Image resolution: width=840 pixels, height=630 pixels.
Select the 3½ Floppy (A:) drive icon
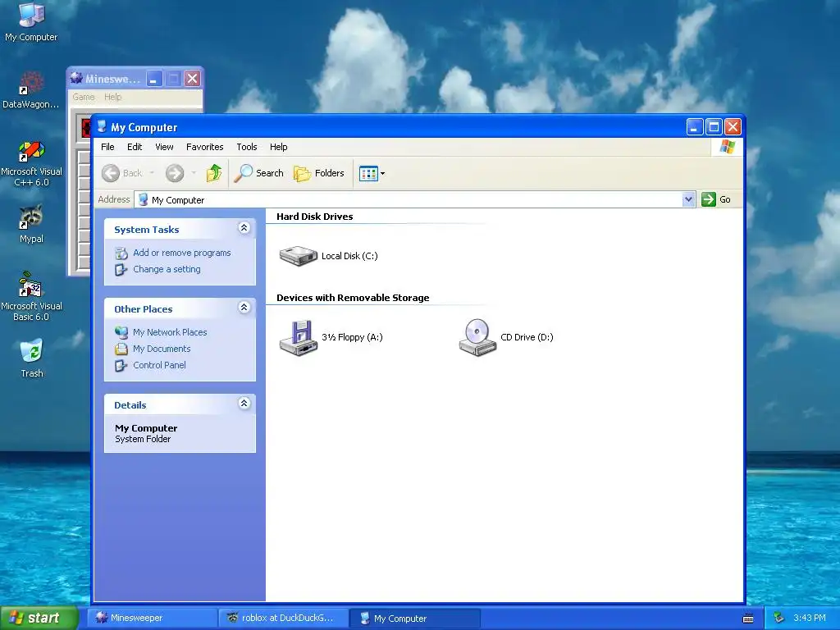click(299, 337)
